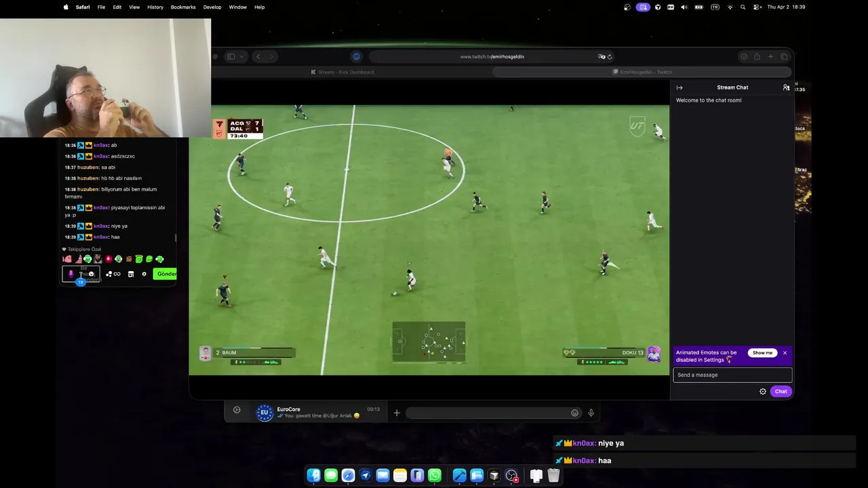Image resolution: width=868 pixels, height=488 pixels.
Task: Open the History menu
Action: [155, 7]
